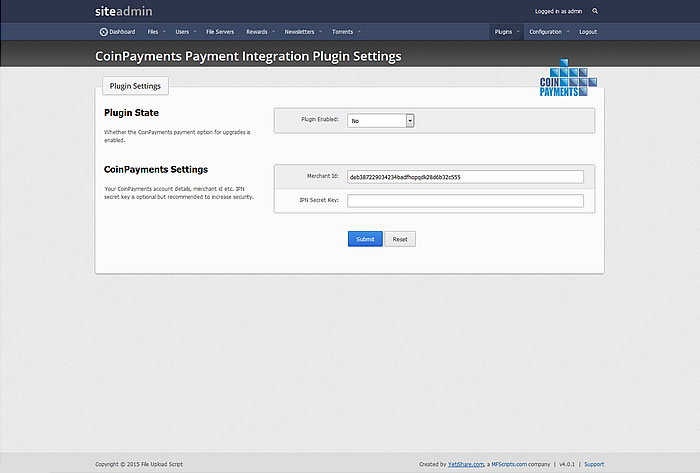700x473 pixels.
Task: Open the Plugin Enabled dropdown
Action: [381, 120]
